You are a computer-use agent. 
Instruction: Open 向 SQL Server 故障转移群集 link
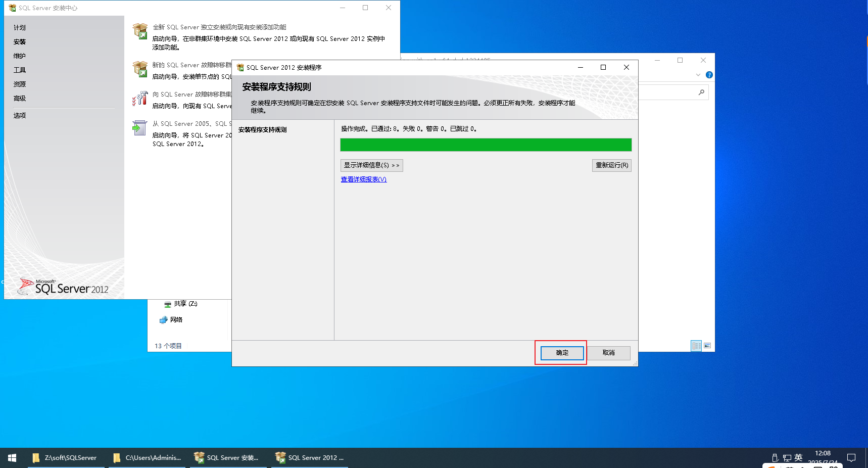pyautogui.click(x=192, y=95)
